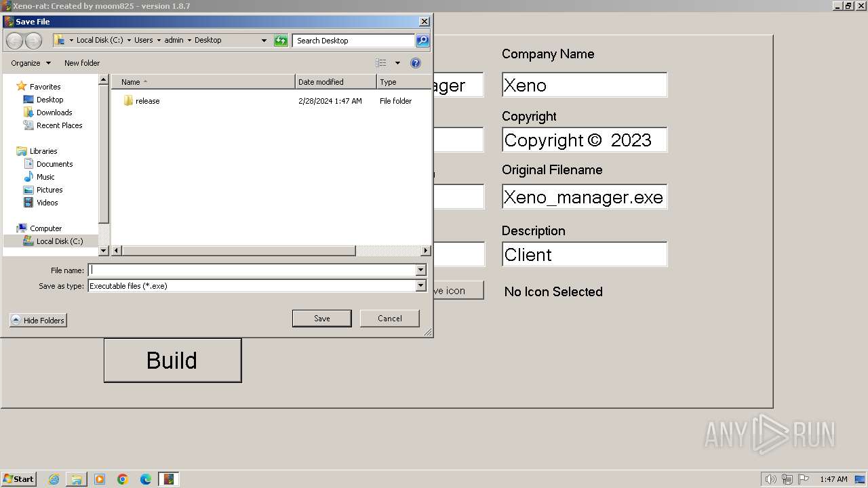This screenshot has height=488, width=868.
Task: Click the Back navigation arrow in Save File dialog
Action: click(x=14, y=41)
